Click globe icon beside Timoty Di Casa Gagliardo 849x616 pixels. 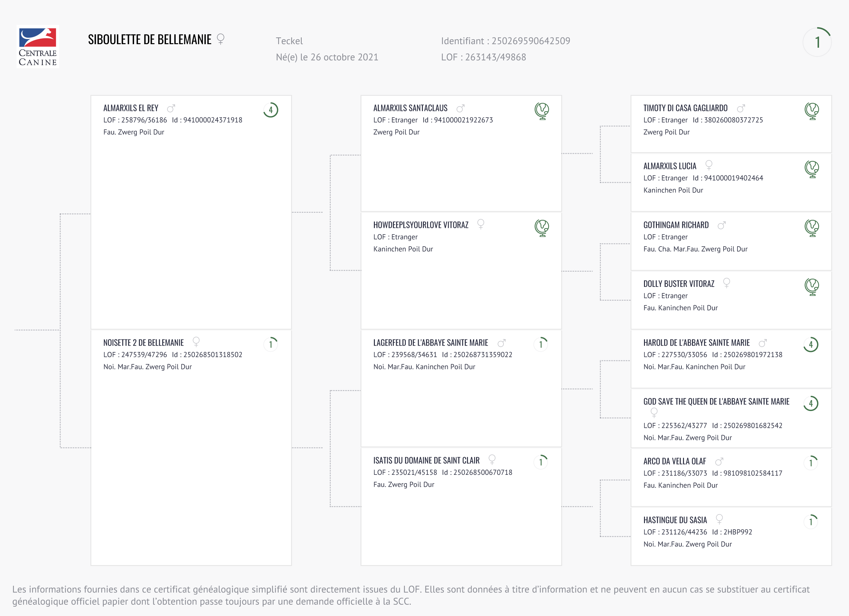point(812,111)
